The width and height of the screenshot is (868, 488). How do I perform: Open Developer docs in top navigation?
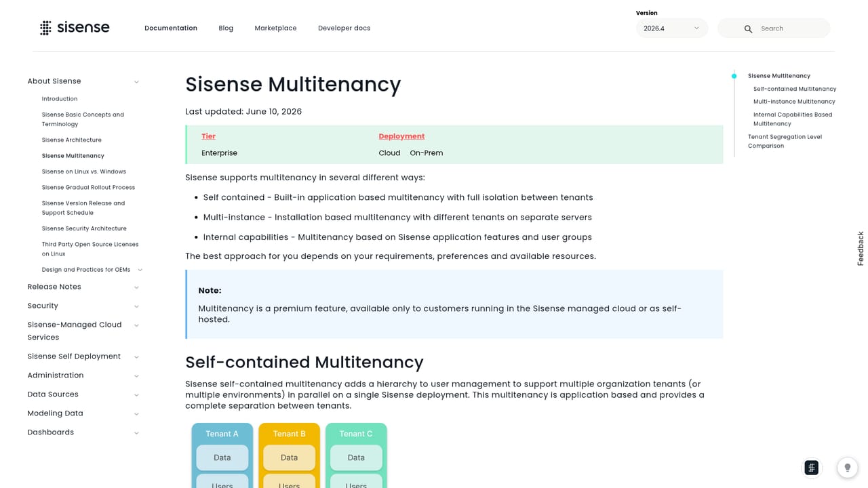[x=344, y=28]
